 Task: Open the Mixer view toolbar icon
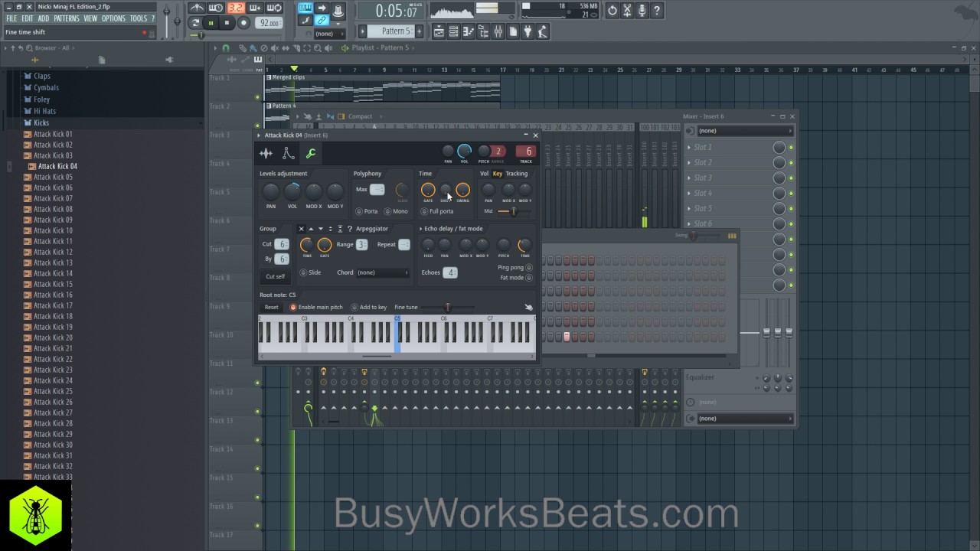click(498, 31)
